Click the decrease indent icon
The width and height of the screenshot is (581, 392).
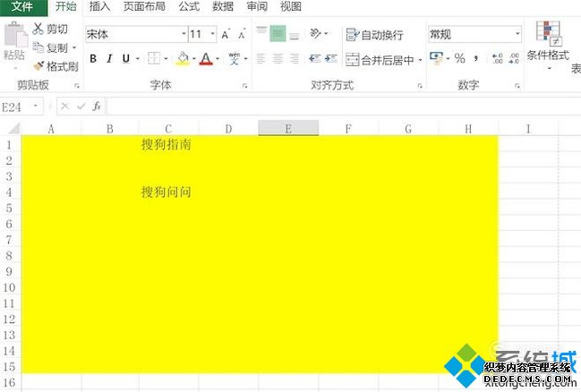pyautogui.click(x=315, y=58)
